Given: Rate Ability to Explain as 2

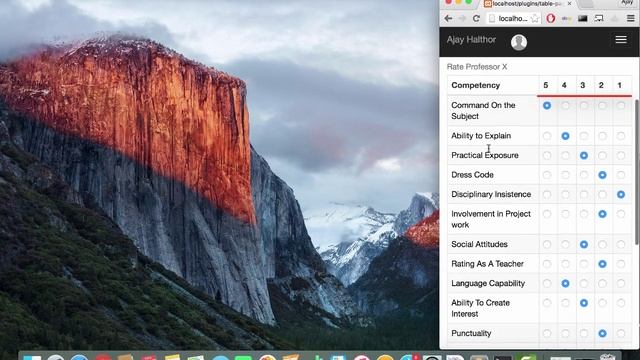Looking at the screenshot, I should pos(602,136).
